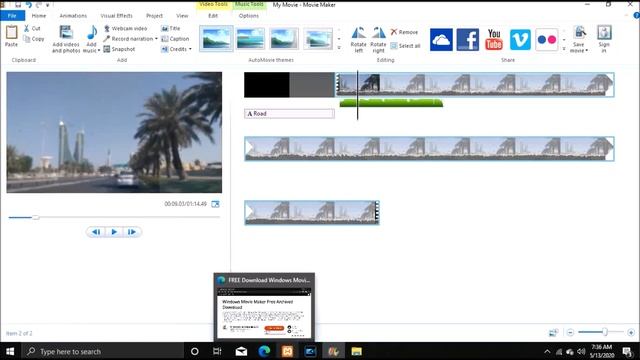This screenshot has height=360, width=640.
Task: Click the Cut scissors icon
Action: (27, 28)
